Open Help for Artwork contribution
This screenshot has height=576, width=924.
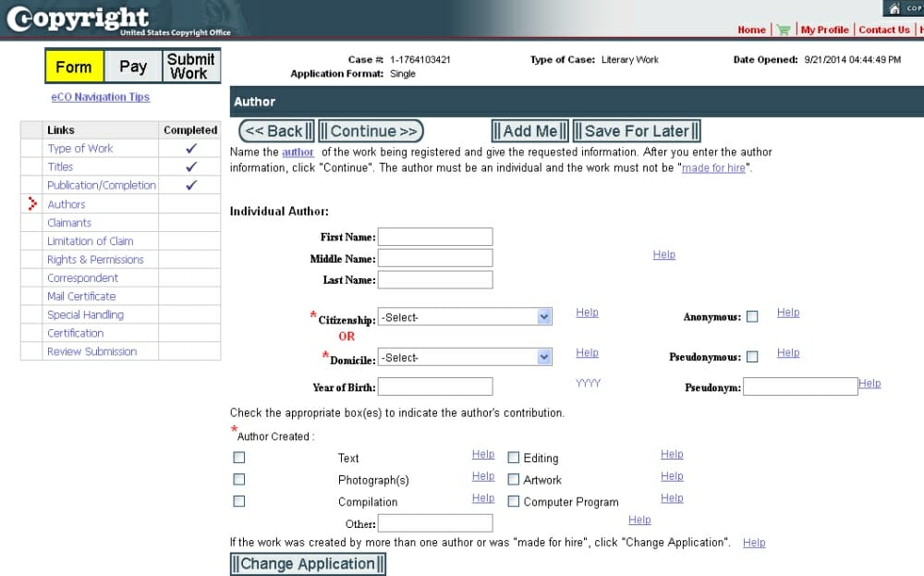click(x=672, y=476)
